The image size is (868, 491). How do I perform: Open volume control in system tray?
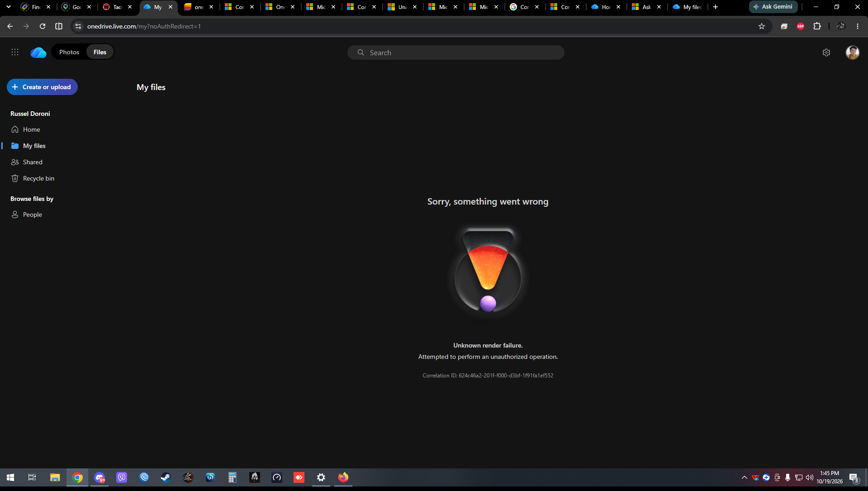click(x=810, y=477)
